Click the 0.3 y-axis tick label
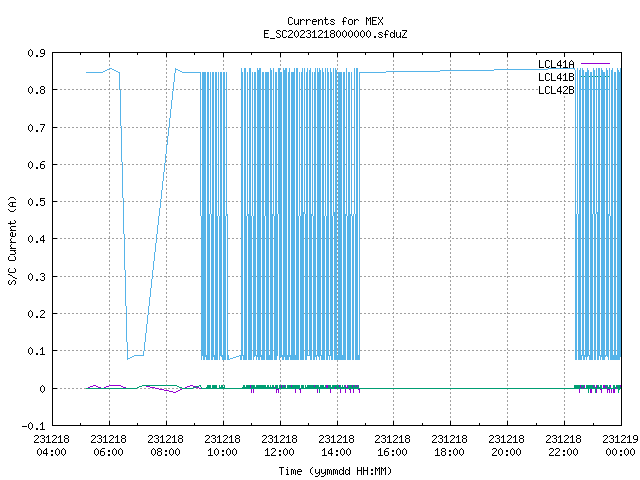Viewport: 640px width, 480px height. pyautogui.click(x=36, y=277)
